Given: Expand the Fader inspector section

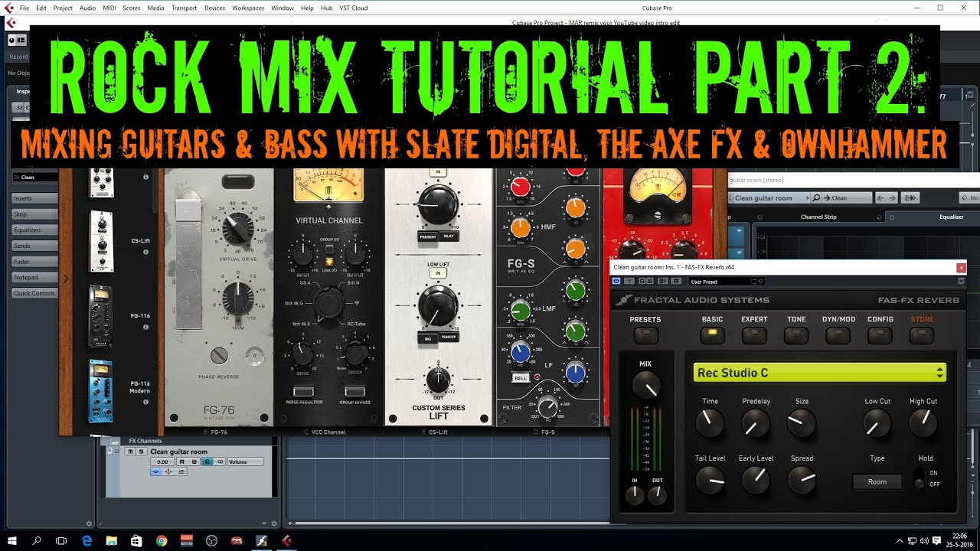Looking at the screenshot, I should pos(34,262).
